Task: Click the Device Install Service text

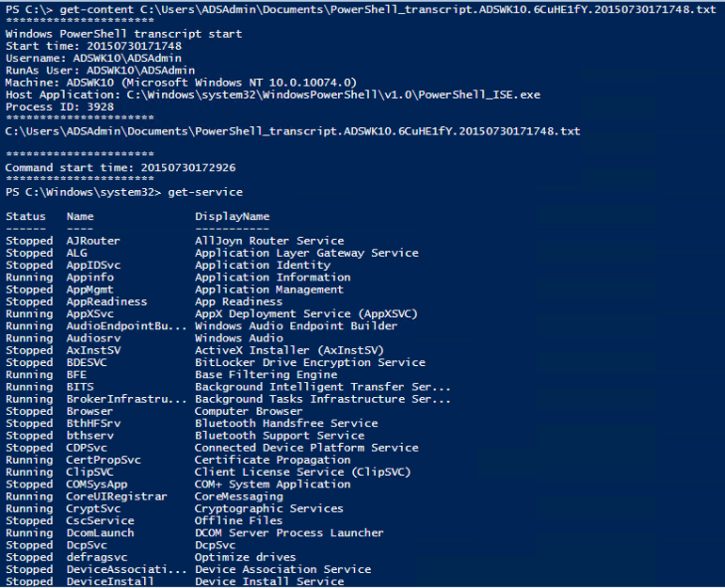Action: coord(269,581)
